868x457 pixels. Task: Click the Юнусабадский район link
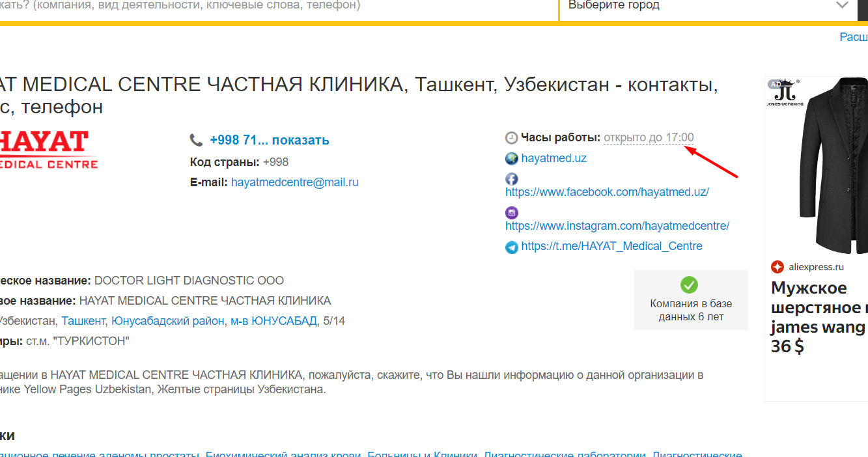pyautogui.click(x=167, y=321)
